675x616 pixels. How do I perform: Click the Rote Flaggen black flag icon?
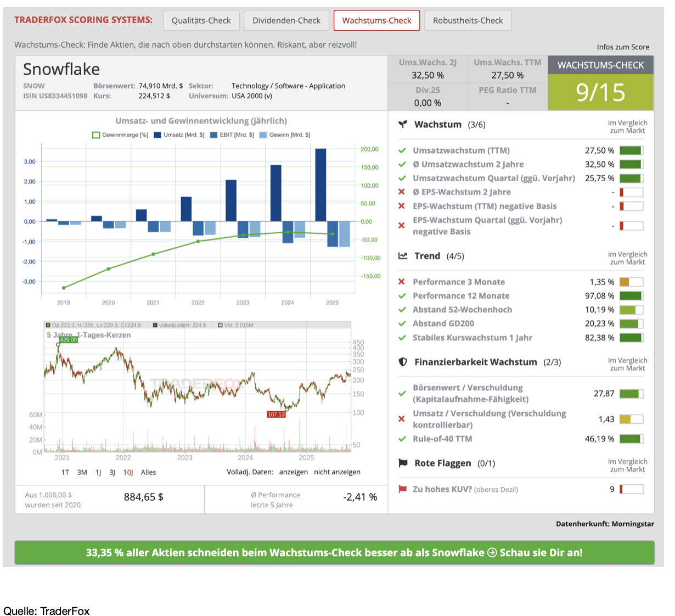click(x=403, y=463)
